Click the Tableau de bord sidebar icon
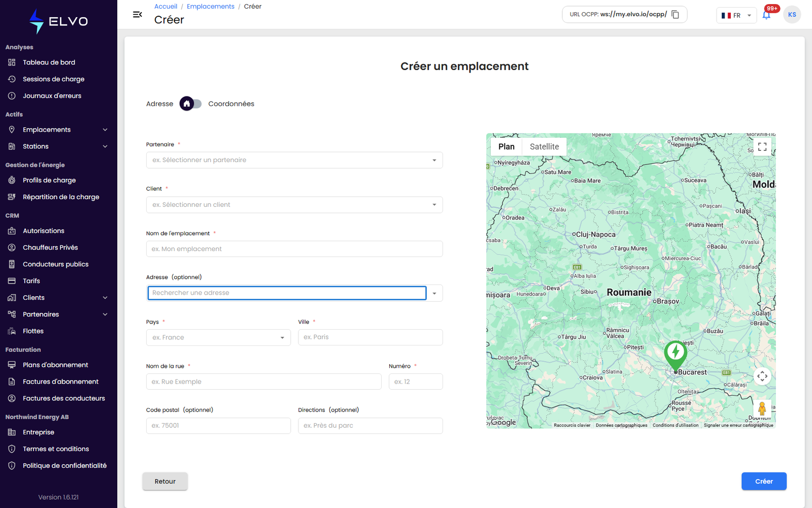Screen dimensions: 812x508 [x=12, y=62]
